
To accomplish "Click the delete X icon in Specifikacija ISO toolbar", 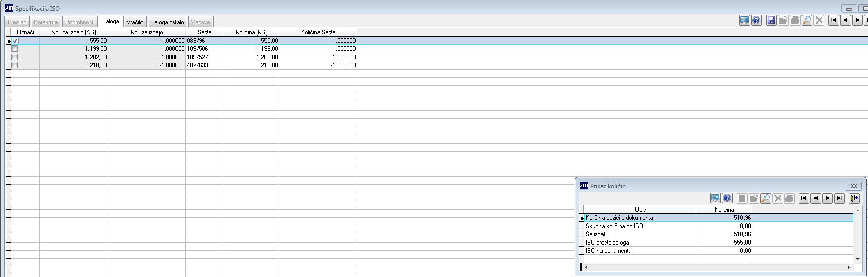I will point(819,21).
